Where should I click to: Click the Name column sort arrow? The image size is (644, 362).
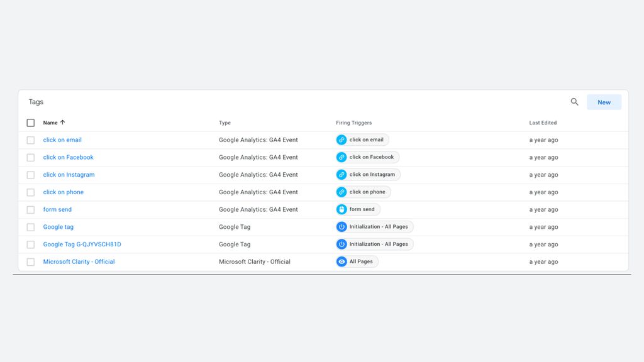click(62, 123)
